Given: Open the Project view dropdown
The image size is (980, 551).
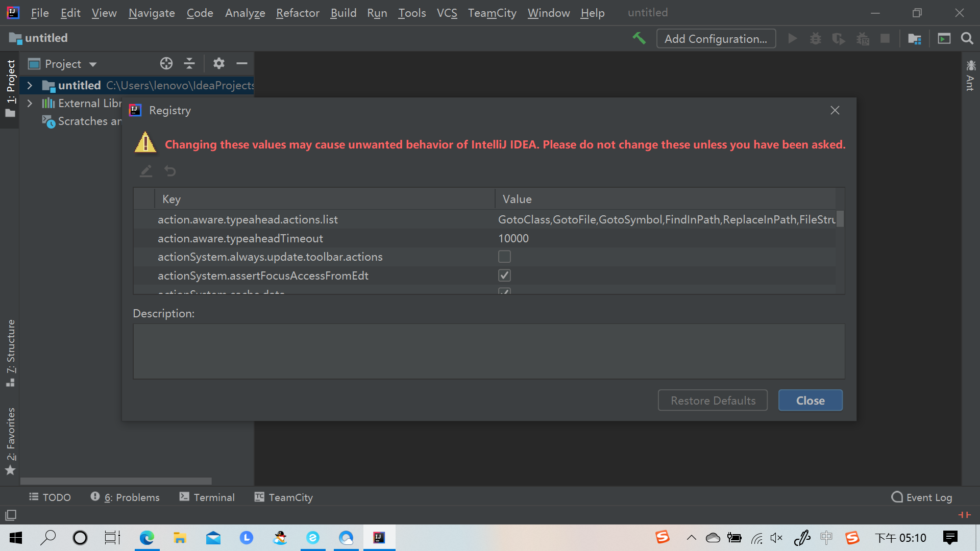Looking at the screenshot, I should pyautogui.click(x=92, y=63).
